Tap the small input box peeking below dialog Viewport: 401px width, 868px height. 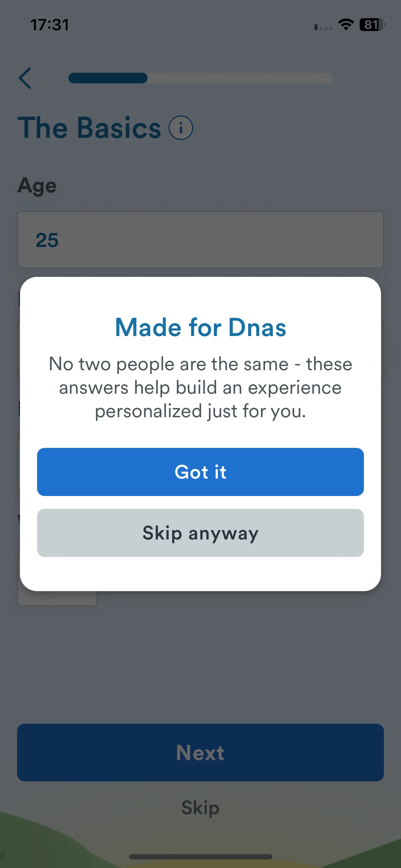57,598
